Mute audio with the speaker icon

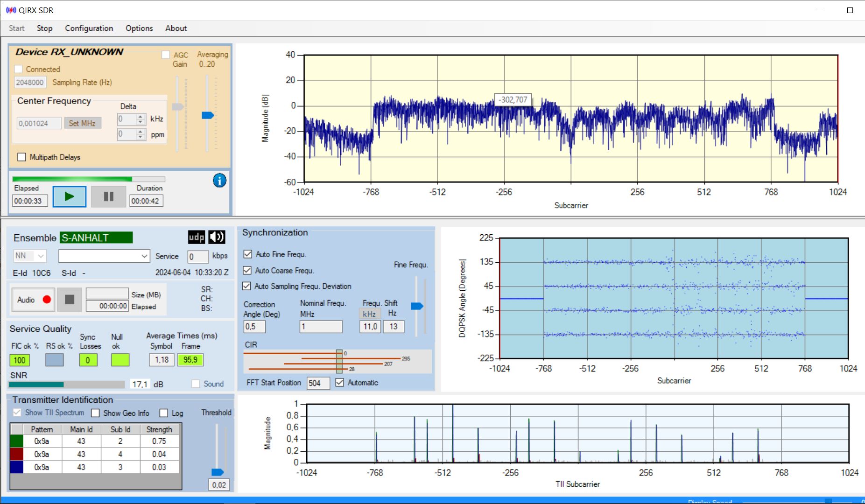(217, 237)
